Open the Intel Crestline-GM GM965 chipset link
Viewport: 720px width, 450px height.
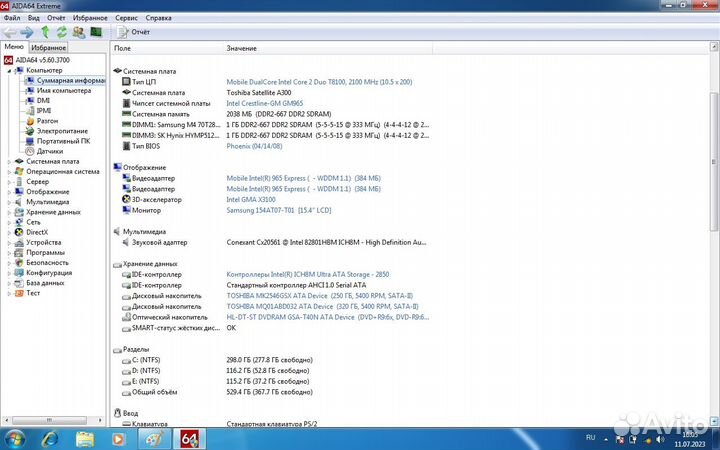tap(264, 103)
